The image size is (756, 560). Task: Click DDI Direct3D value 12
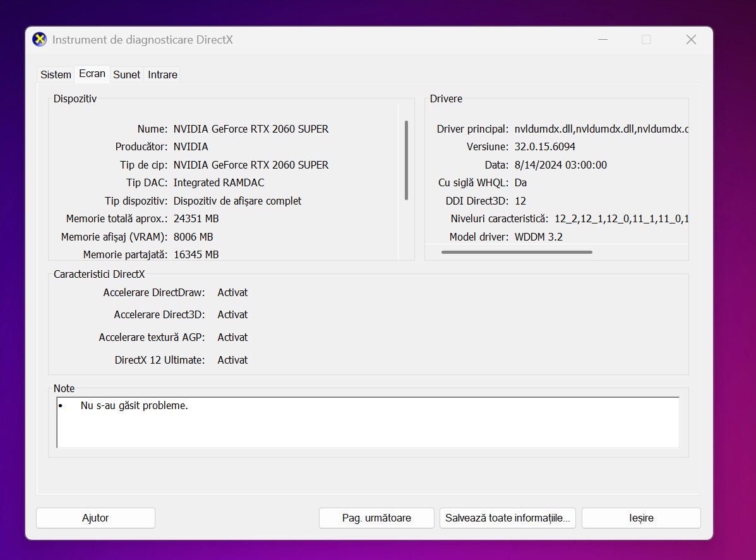click(520, 201)
